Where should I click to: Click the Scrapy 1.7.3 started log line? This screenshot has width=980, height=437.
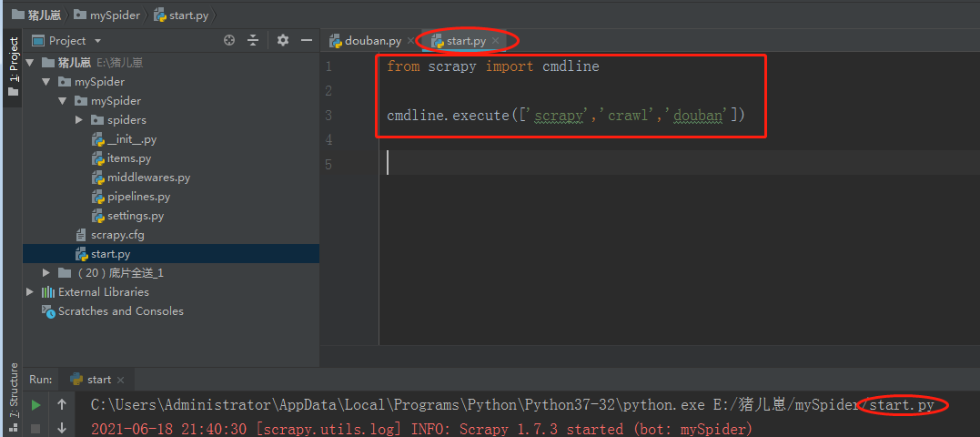tap(422, 429)
